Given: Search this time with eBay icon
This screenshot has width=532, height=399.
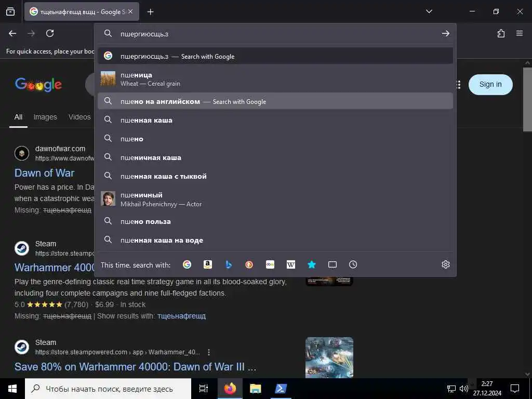Looking at the screenshot, I should pos(270,264).
